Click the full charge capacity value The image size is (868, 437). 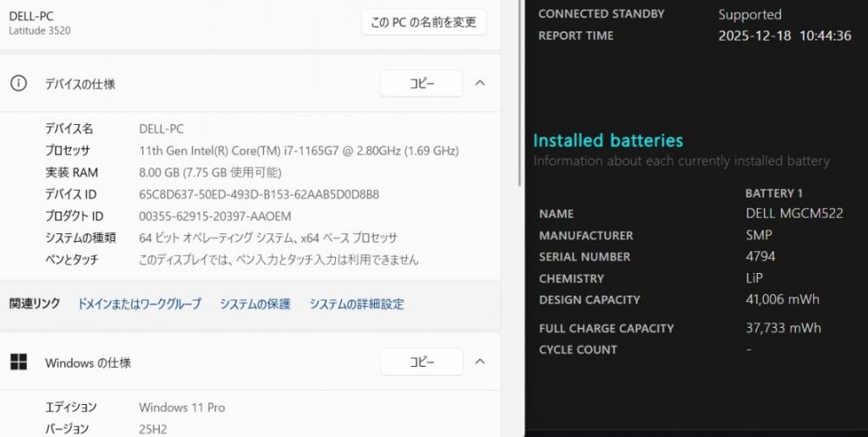tap(782, 328)
